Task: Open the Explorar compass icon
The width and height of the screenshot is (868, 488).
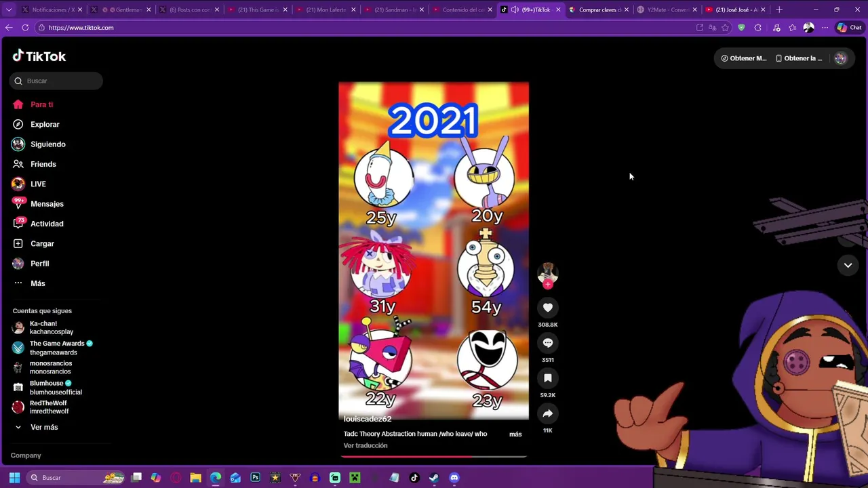Action: (18, 124)
